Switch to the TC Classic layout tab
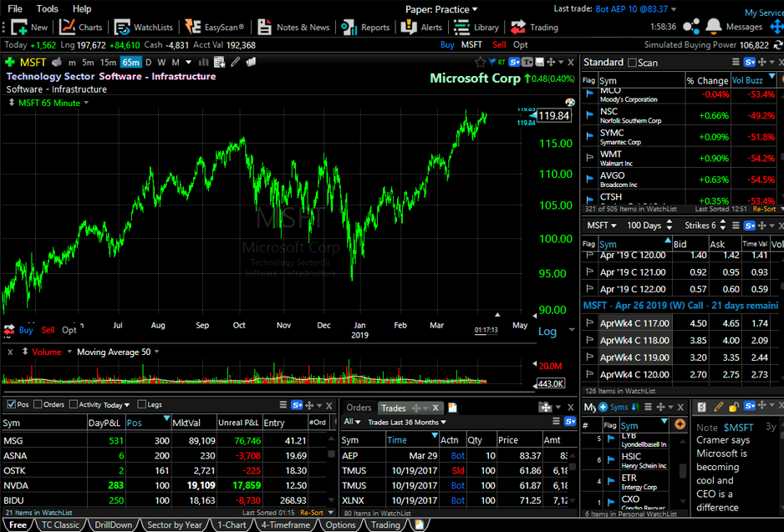The width and height of the screenshot is (784, 532). click(60, 524)
